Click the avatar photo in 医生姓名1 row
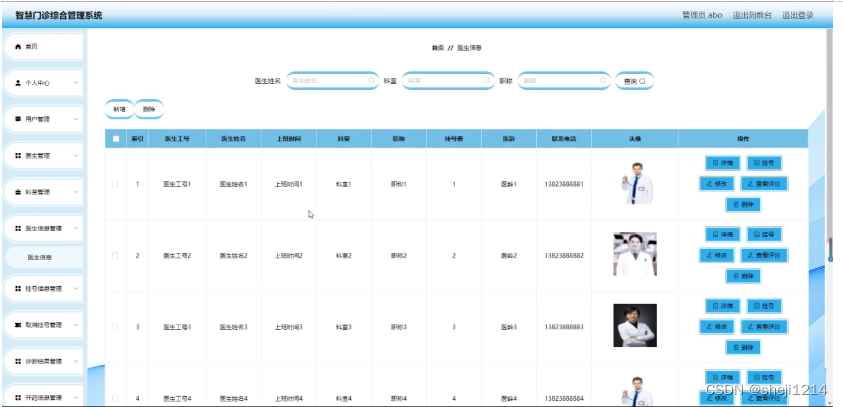This screenshot has height=407, width=843. tap(635, 183)
